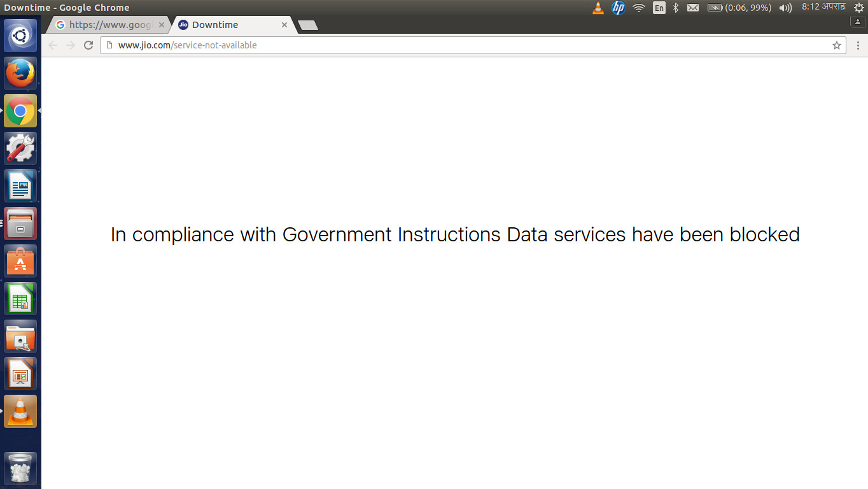Open LibreOffice Writer from the launcher

pos(20,186)
